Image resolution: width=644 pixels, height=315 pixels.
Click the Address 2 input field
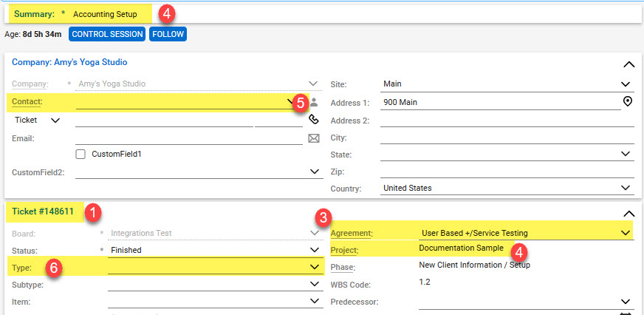pos(507,121)
